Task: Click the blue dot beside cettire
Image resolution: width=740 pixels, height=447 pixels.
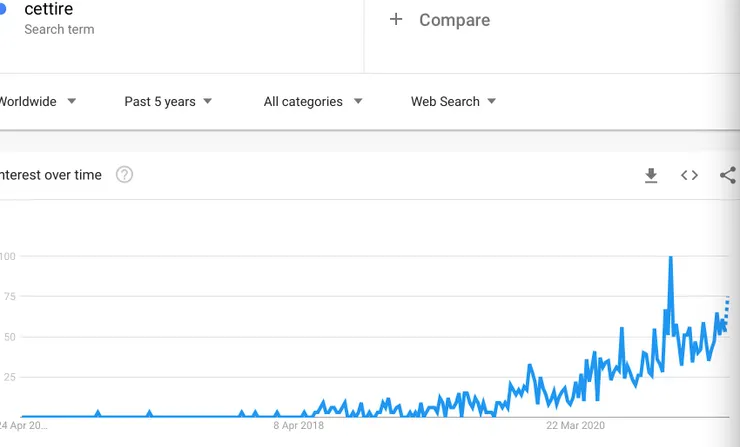Action: click(4, 9)
